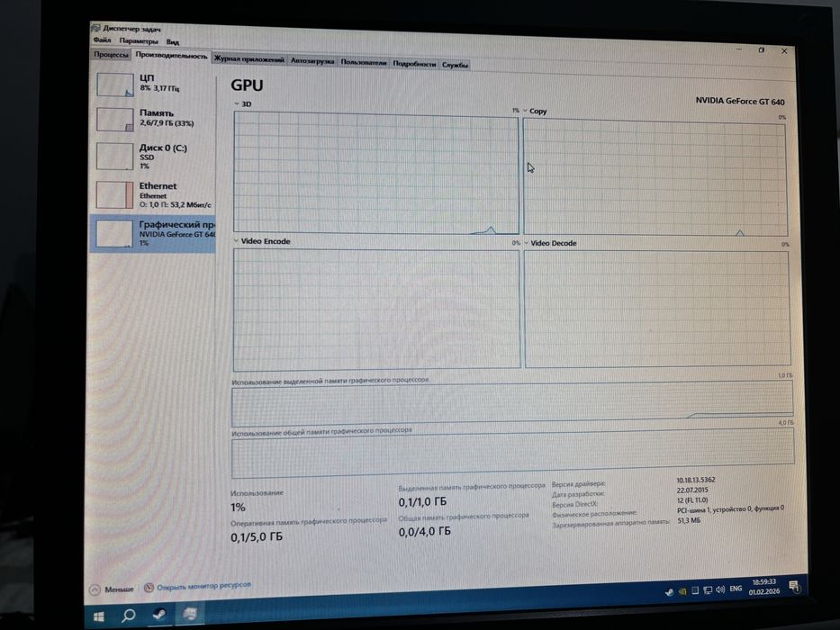Open the taskbar search magnifier
Screen dimensions: 840x630
(128, 616)
